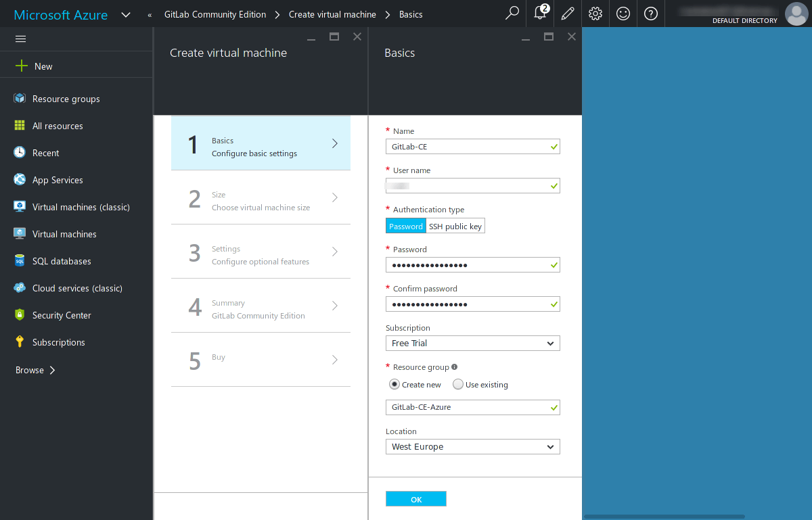Viewport: 812px width, 520px height.
Task: Open GitLab Community Edition breadcrumb
Action: [x=216, y=14]
